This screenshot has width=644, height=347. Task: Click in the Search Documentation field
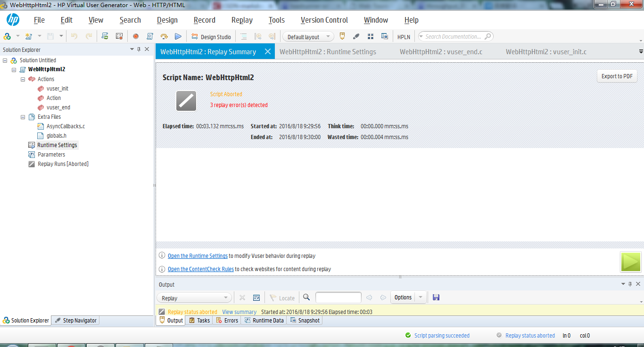pos(454,36)
